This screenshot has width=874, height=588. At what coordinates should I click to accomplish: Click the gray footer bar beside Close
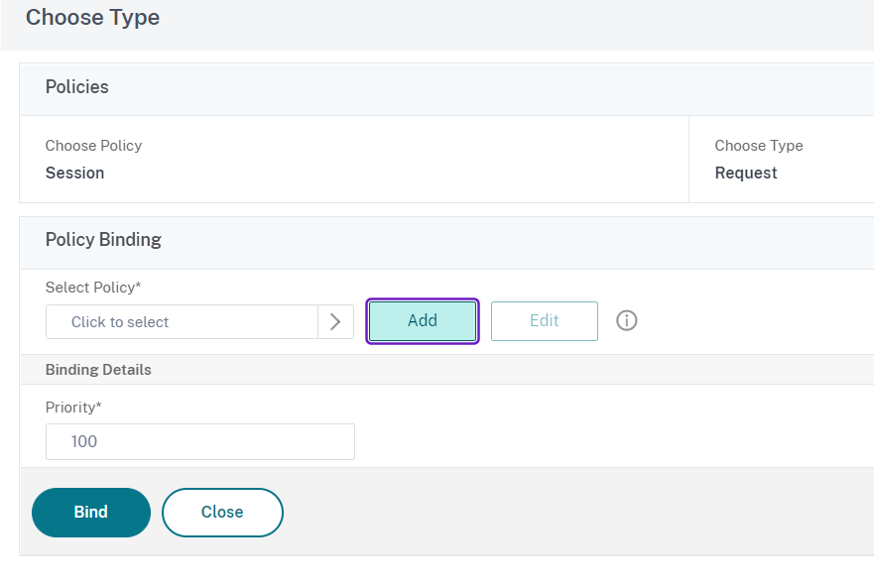point(575,512)
